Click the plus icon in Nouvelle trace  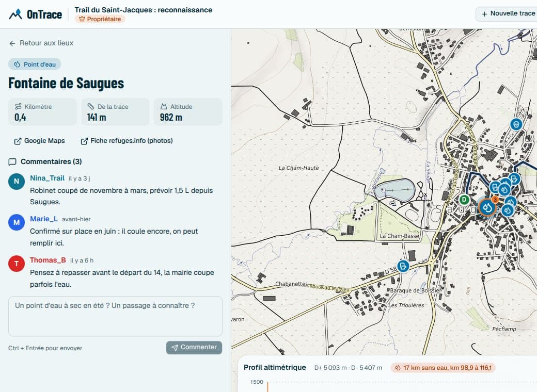(485, 14)
